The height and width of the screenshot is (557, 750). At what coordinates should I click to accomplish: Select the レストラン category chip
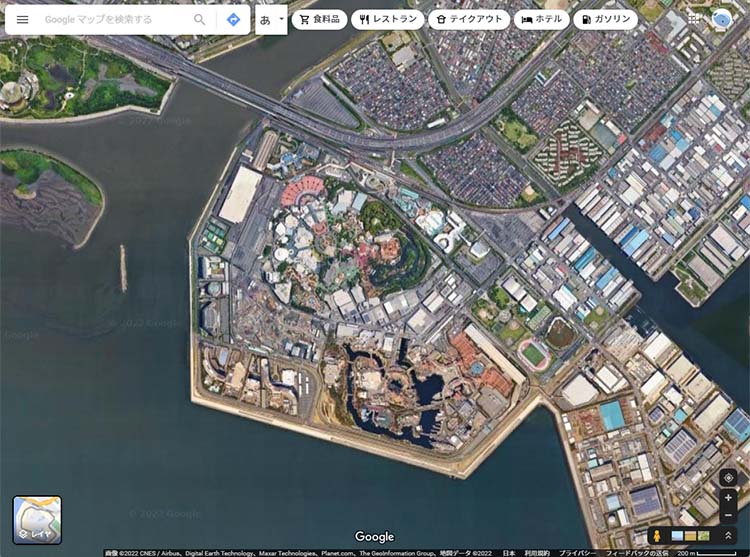click(x=387, y=20)
